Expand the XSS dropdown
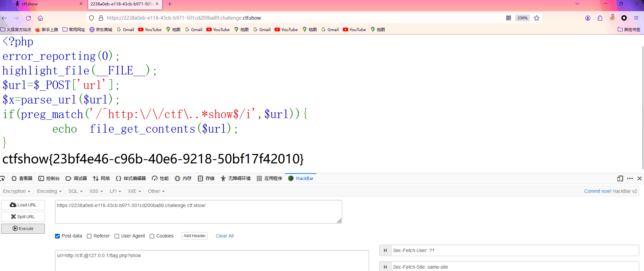Image resolution: width=644 pixels, height=271 pixels. (x=96, y=191)
